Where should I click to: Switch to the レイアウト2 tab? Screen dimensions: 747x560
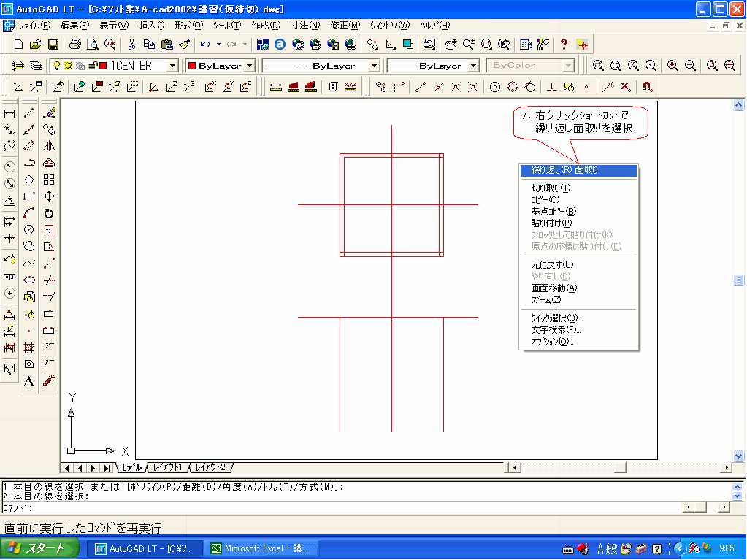(x=210, y=467)
